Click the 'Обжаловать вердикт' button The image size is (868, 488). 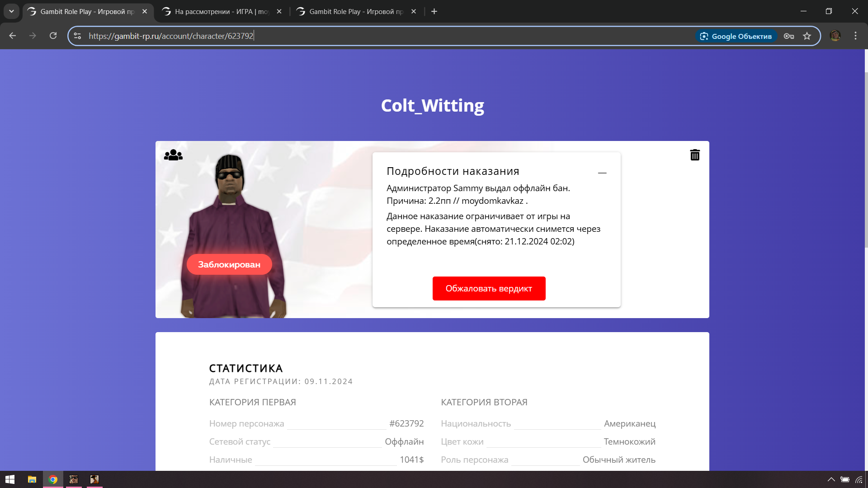click(489, 288)
